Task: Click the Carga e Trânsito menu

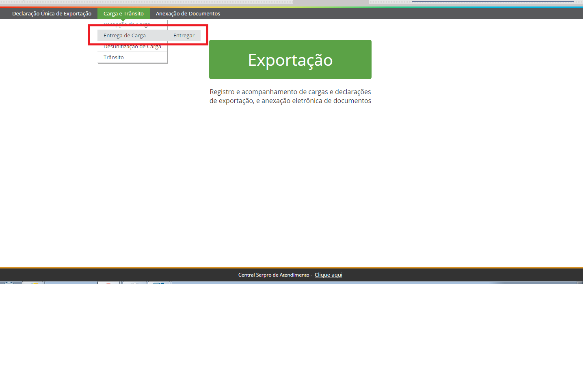Action: (123, 13)
